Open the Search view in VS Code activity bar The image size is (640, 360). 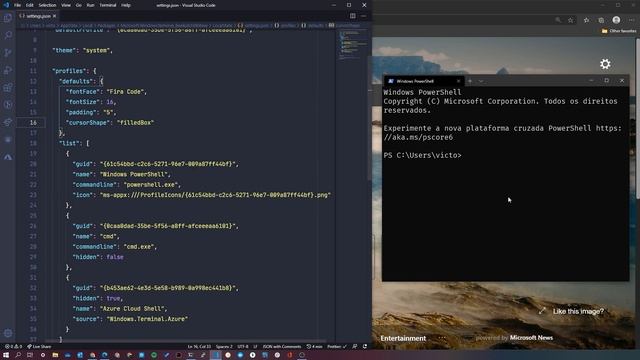[x=8, y=35]
